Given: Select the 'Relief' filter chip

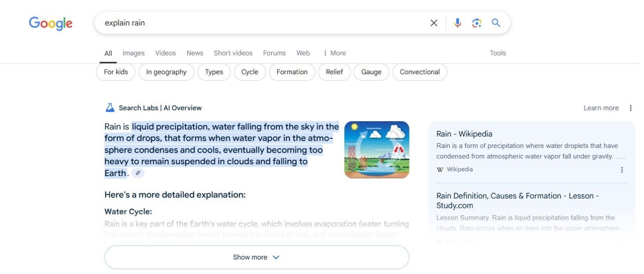Looking at the screenshot, I should point(334,72).
